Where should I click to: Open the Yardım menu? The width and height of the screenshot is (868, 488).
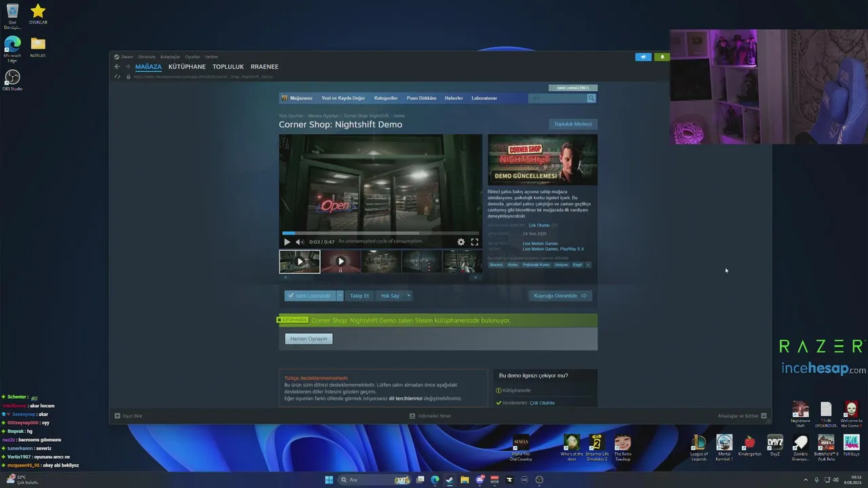coord(212,57)
